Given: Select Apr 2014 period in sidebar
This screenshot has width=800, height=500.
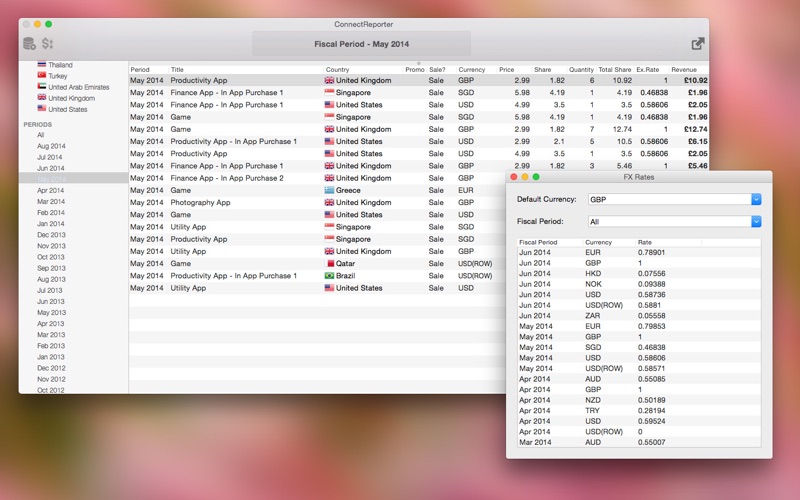Looking at the screenshot, I should [51, 190].
